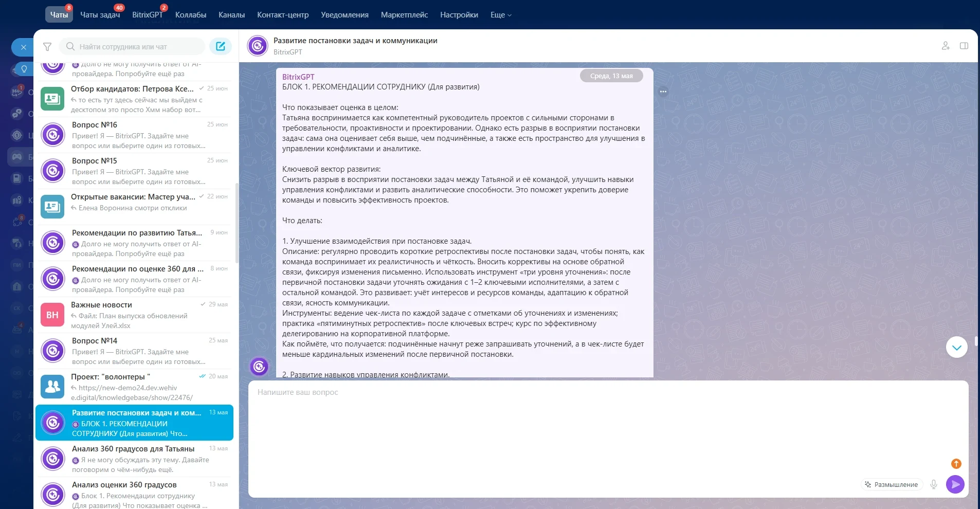Screen dimensions: 980x509
Task: Click the orange up-arrow badge in the input area
Action: pos(956,464)
